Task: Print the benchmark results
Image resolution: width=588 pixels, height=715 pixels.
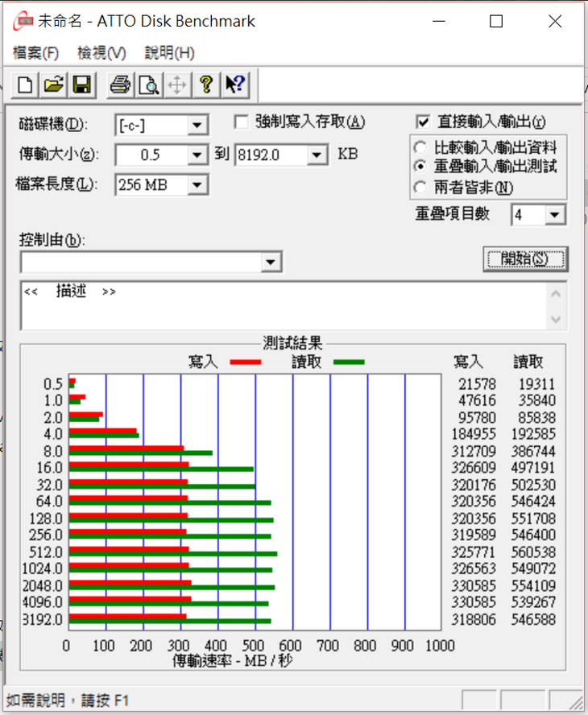Action: (121, 85)
